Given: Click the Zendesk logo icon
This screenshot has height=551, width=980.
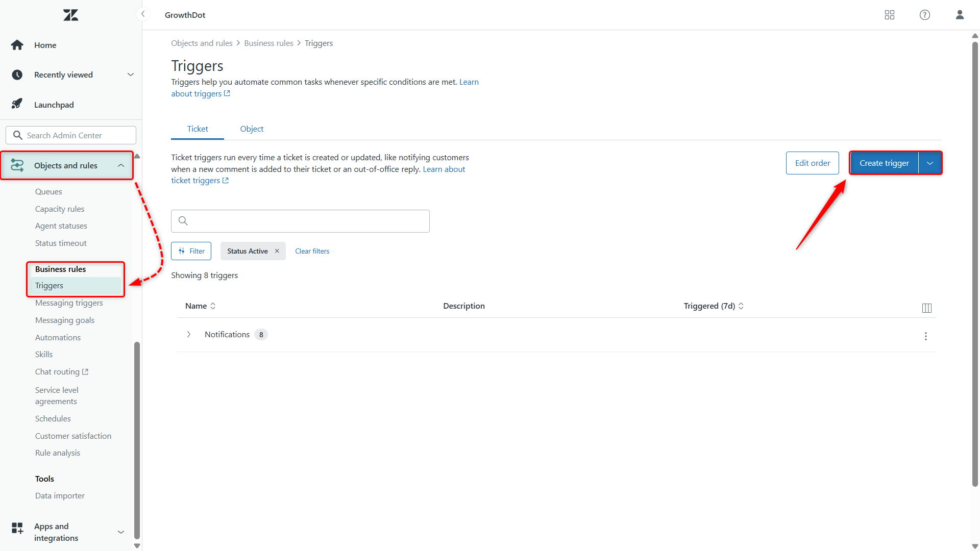Looking at the screenshot, I should [x=70, y=15].
